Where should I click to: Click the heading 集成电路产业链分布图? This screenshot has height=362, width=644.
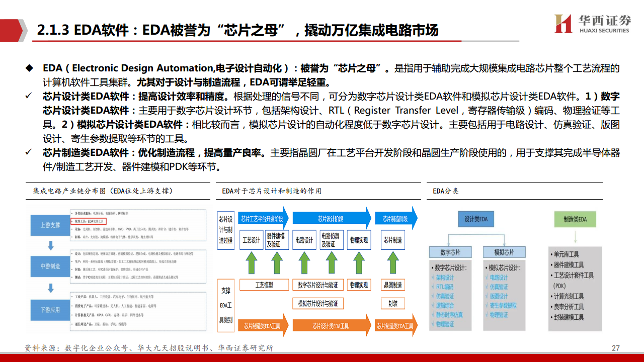point(103,191)
